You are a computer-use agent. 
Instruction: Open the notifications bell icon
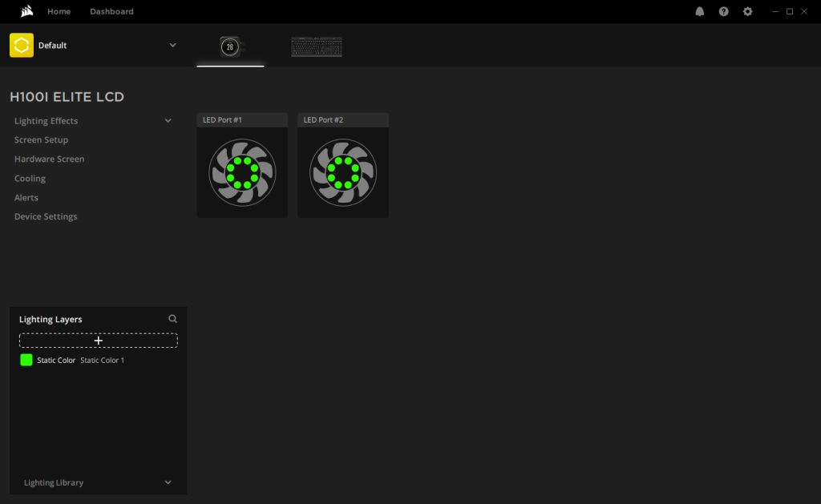(699, 11)
